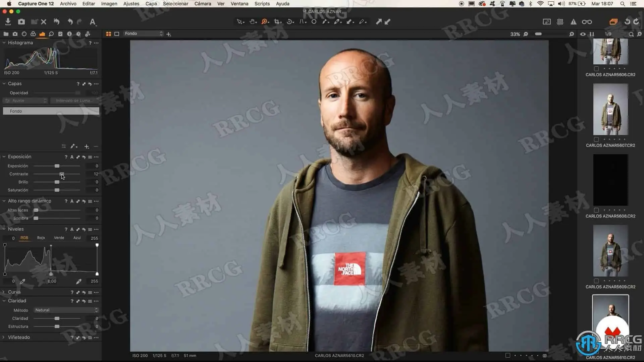Select the CARLOS AZNAR5609.CR2 thumbnail
The image size is (644, 362).
pyautogui.click(x=610, y=251)
